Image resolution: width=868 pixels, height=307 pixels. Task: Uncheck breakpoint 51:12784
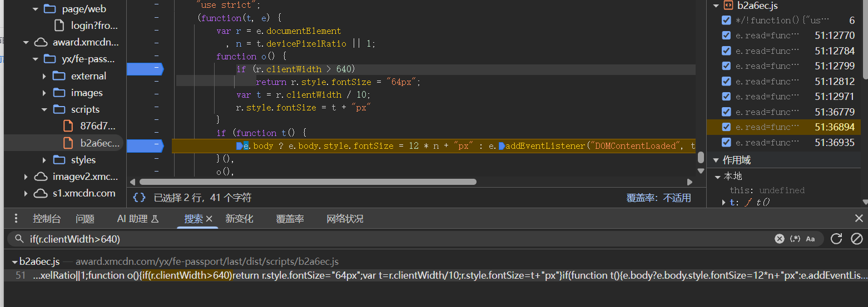pos(726,51)
